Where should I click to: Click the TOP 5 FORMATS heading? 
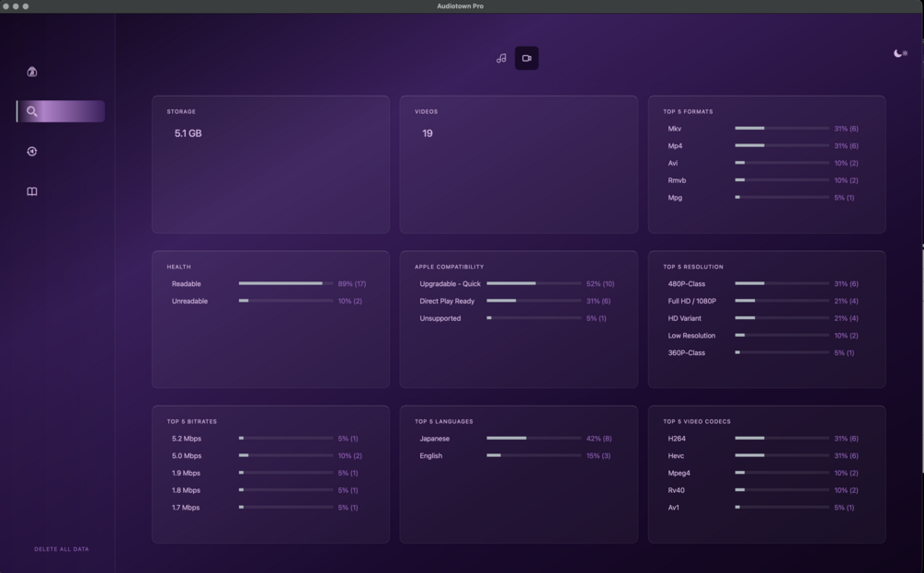click(x=688, y=111)
